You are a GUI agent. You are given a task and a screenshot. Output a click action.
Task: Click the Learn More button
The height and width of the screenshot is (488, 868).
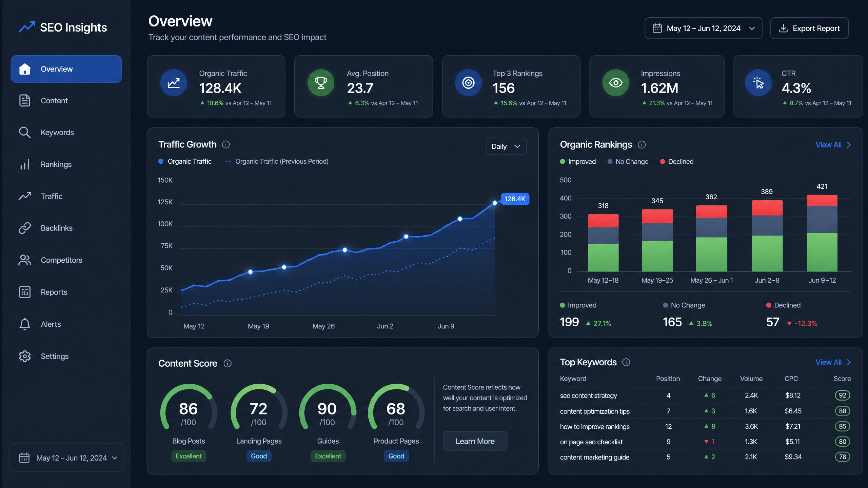tap(475, 441)
